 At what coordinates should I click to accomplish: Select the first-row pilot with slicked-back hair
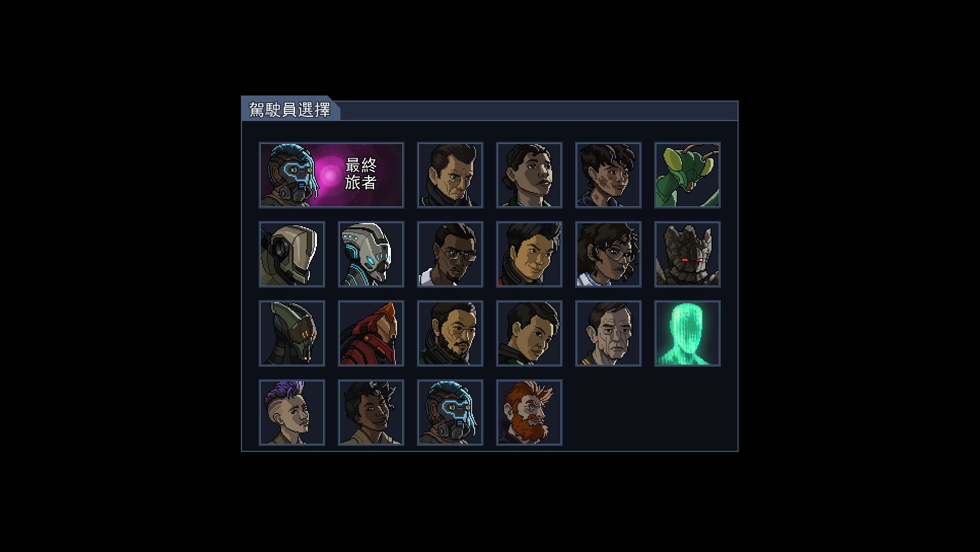pyautogui.click(x=450, y=175)
